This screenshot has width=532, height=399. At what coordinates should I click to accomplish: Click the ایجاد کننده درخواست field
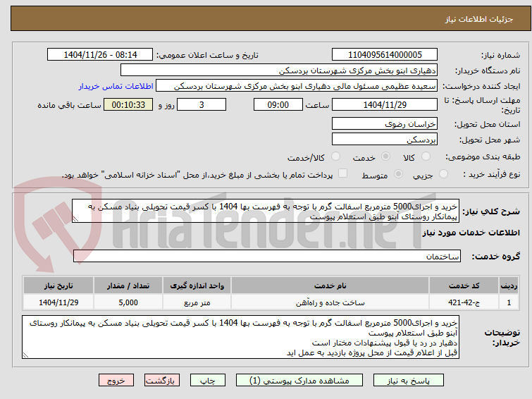(297, 86)
